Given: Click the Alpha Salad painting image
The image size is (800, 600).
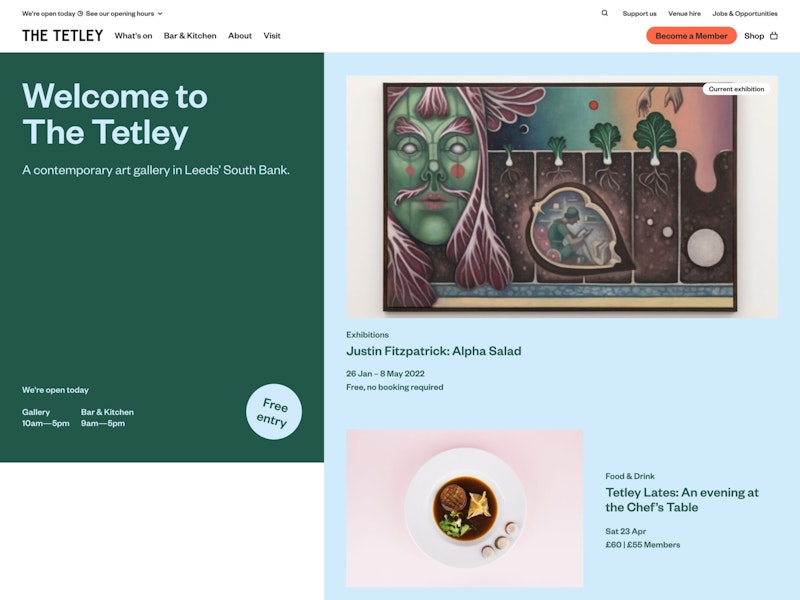Looking at the screenshot, I should 561,197.
